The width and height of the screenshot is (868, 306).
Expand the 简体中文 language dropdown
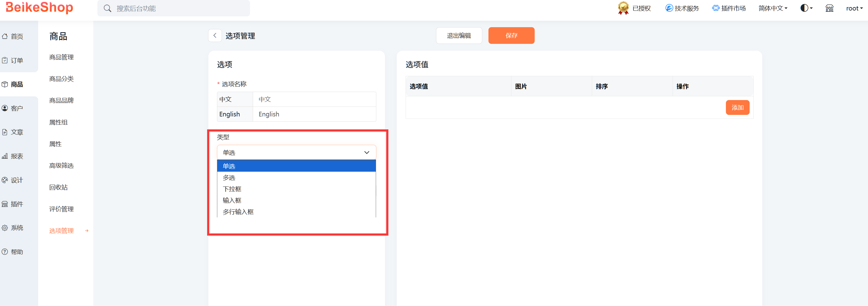[773, 8]
